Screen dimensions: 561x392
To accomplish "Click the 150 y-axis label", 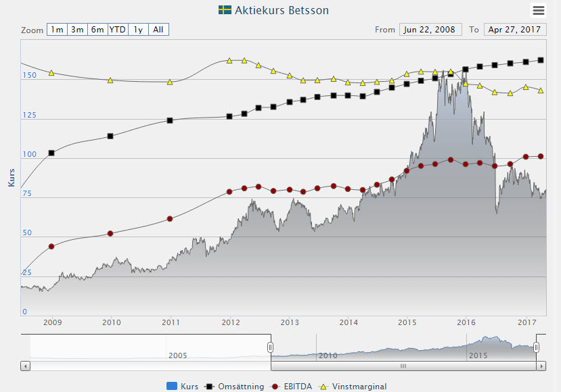I will click(30, 76).
